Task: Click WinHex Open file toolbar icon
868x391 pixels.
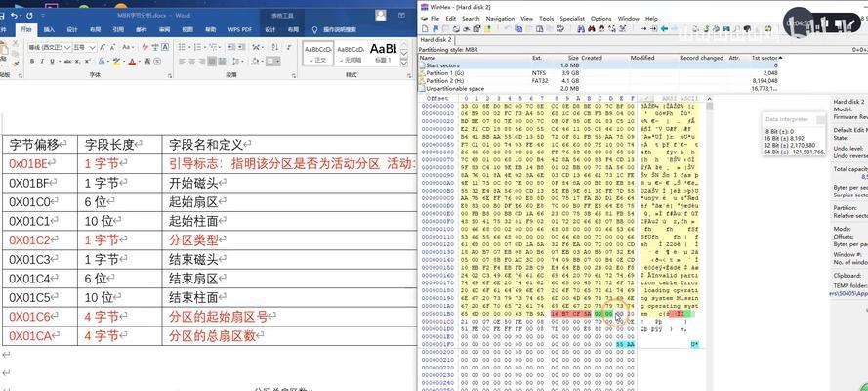Action: [x=435, y=28]
